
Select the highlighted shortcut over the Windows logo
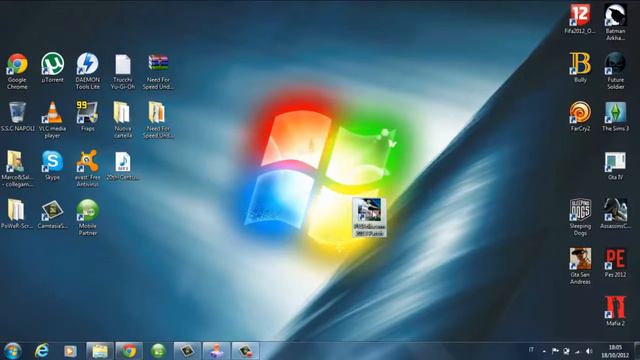(369, 217)
